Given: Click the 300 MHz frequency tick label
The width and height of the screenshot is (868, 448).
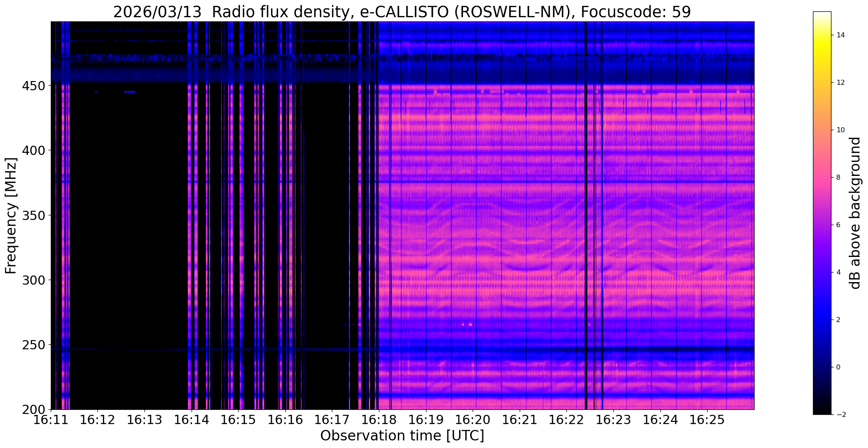Looking at the screenshot, I should click(x=34, y=280).
